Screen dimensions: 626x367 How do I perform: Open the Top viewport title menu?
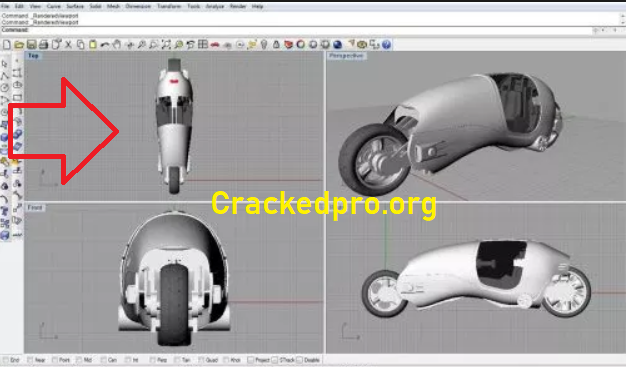click(33, 56)
